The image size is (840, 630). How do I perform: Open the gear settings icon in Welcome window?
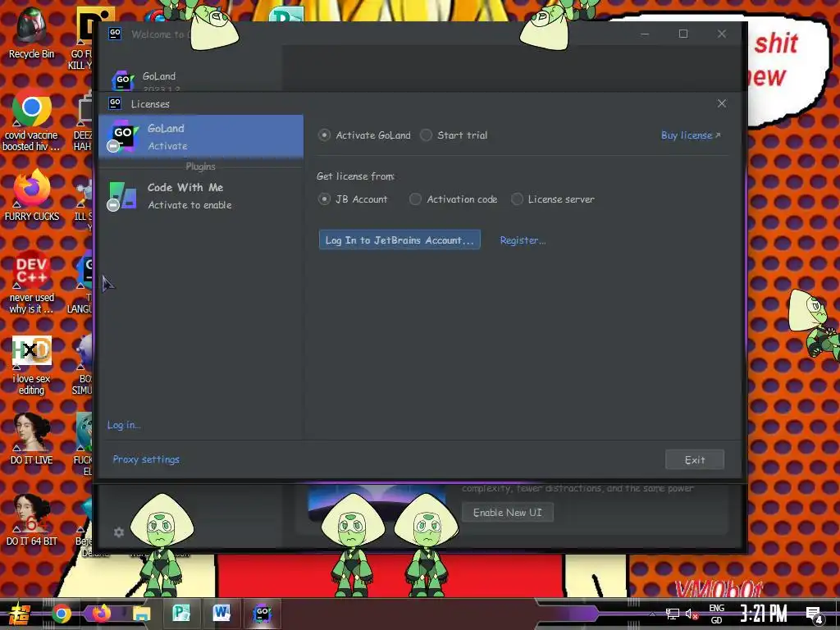(119, 532)
